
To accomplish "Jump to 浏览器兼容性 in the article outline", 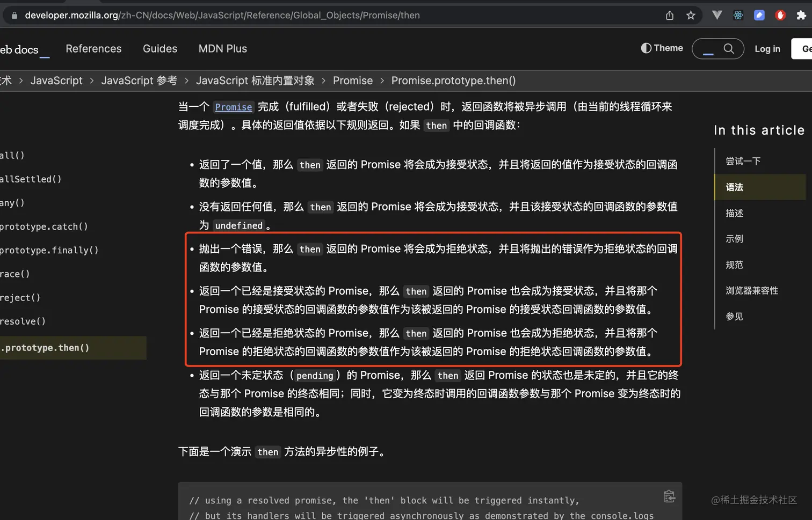I will 751,290.
